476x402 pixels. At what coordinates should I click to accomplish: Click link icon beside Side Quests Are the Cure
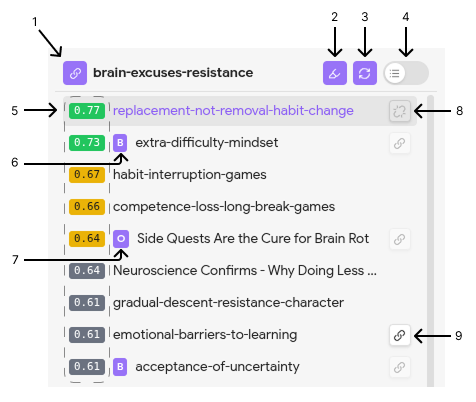click(399, 239)
